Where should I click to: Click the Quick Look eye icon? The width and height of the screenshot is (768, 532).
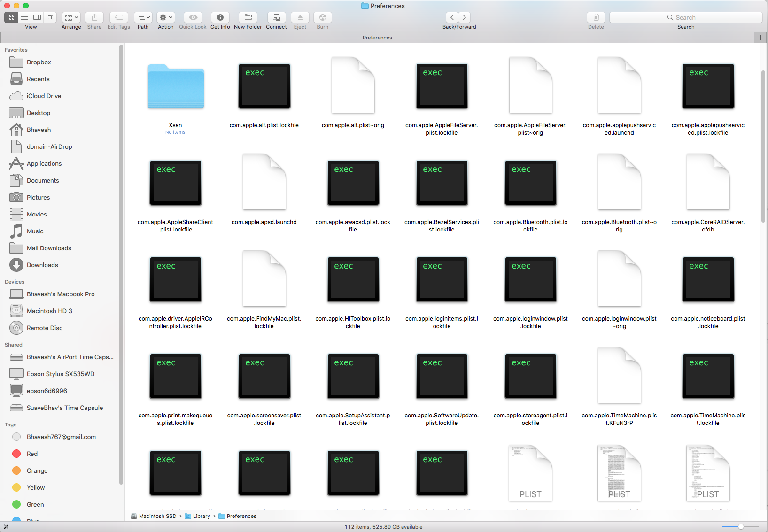[193, 17]
